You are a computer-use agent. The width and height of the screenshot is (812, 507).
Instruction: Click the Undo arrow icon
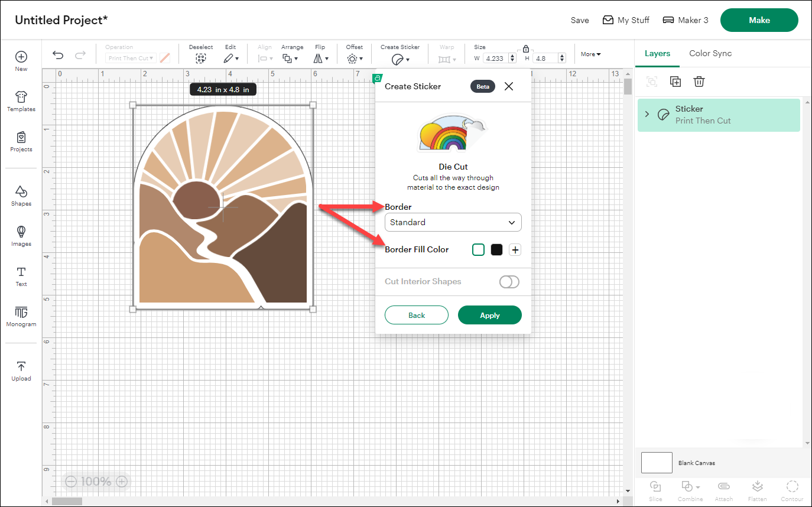(58, 55)
